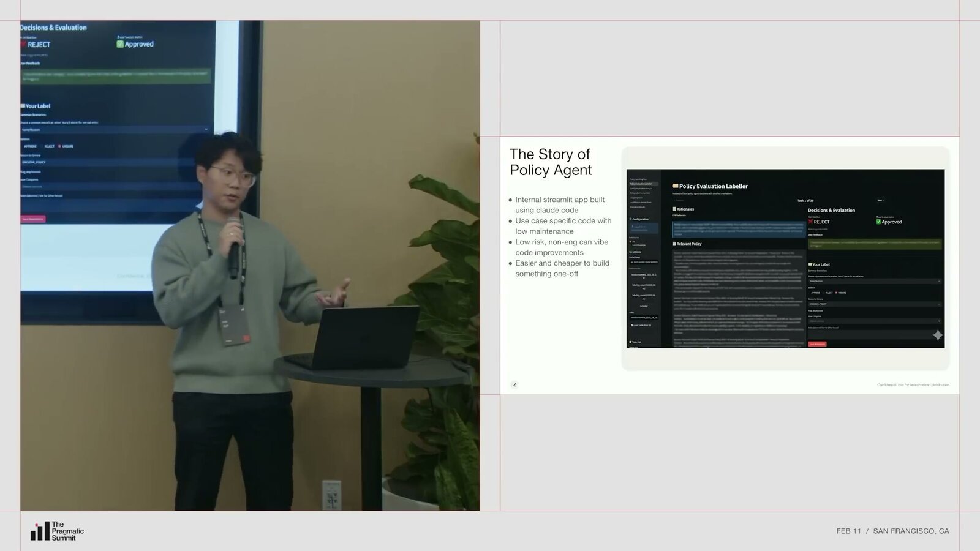Click bullet 'Easier and cheaper to build something one-off'

pos(562,268)
